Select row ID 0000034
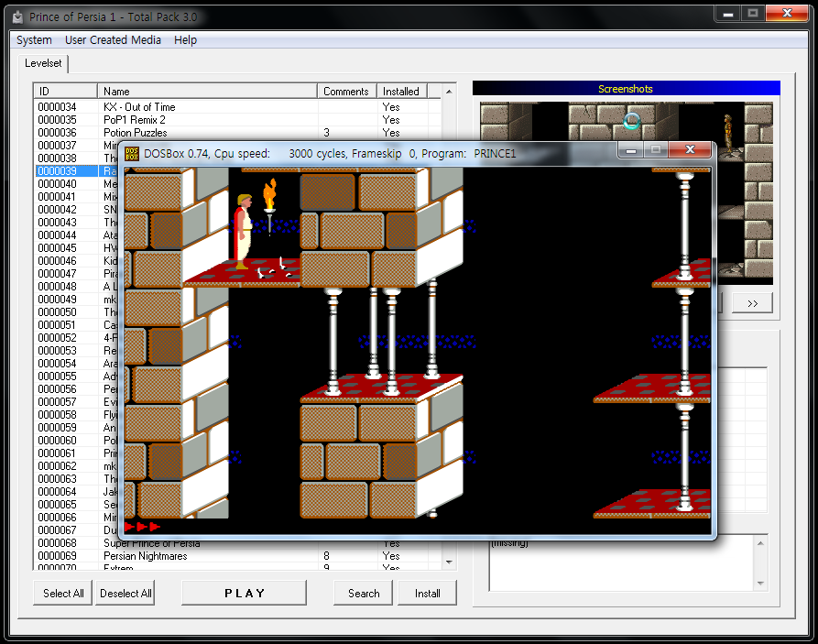This screenshot has height=644, width=818. point(57,107)
